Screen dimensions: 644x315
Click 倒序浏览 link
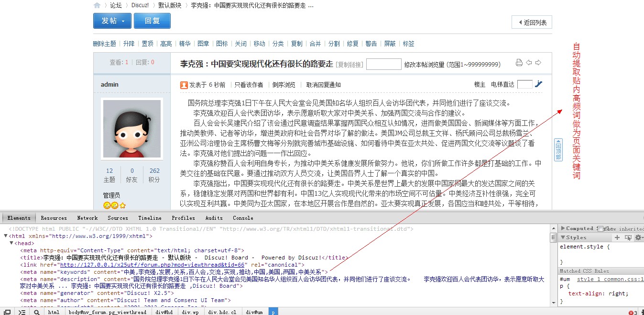[284, 85]
